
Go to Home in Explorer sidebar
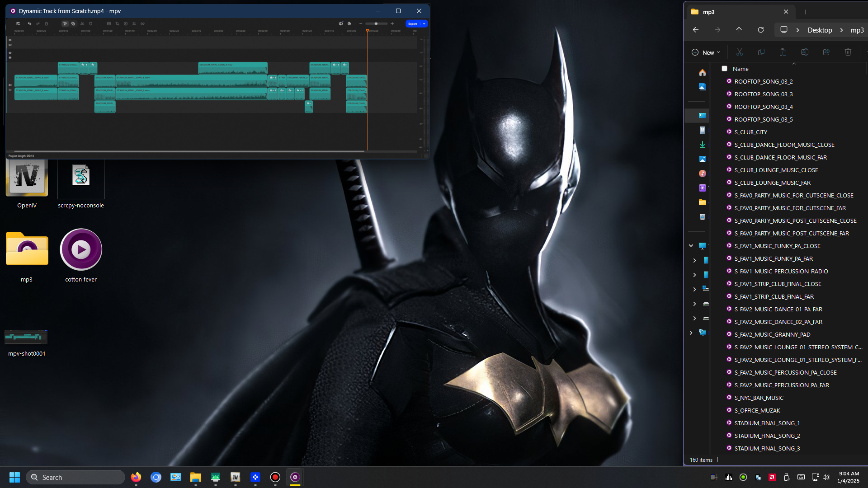pyautogui.click(x=702, y=72)
